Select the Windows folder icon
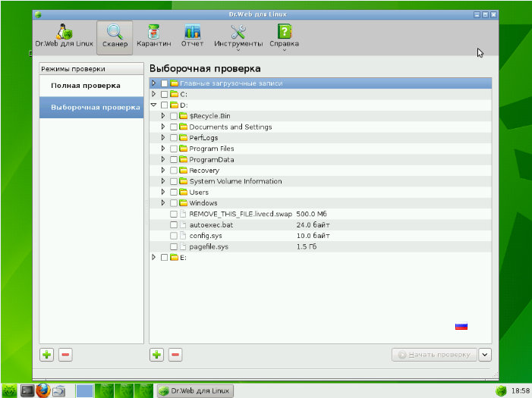Image resolution: width=532 pixels, height=398 pixels. pos(183,203)
